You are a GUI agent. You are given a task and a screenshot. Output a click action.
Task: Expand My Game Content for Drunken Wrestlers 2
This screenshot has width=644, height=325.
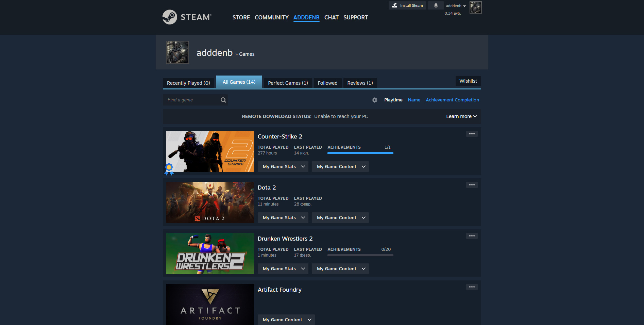point(340,269)
